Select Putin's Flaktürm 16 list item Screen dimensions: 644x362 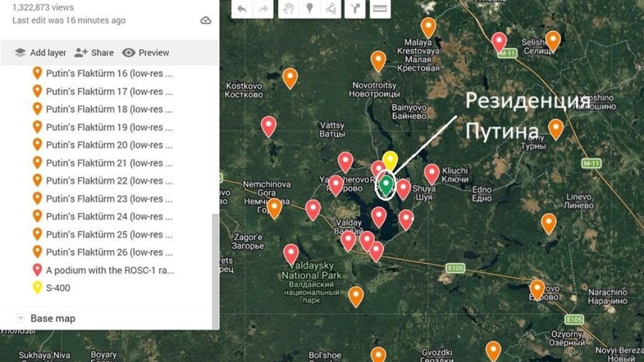(x=108, y=74)
